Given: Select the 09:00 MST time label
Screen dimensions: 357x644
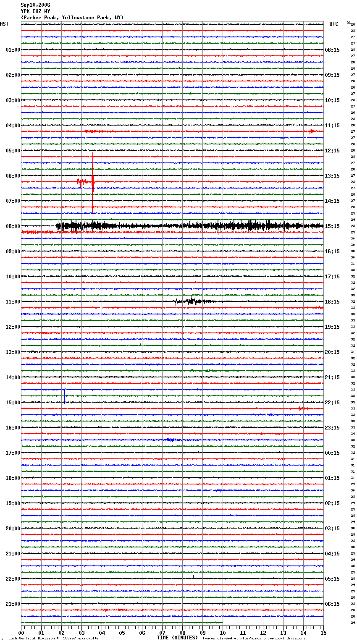Looking at the screenshot, I should pos(13,251).
